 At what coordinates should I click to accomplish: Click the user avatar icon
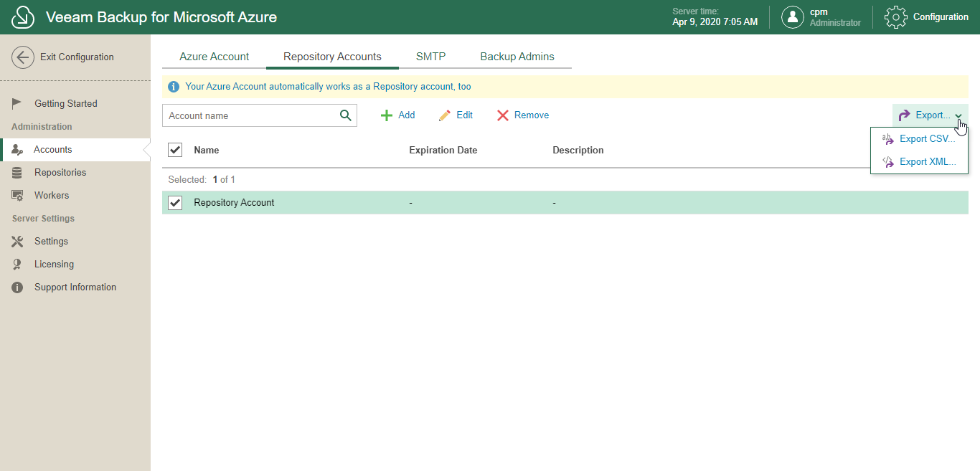792,17
